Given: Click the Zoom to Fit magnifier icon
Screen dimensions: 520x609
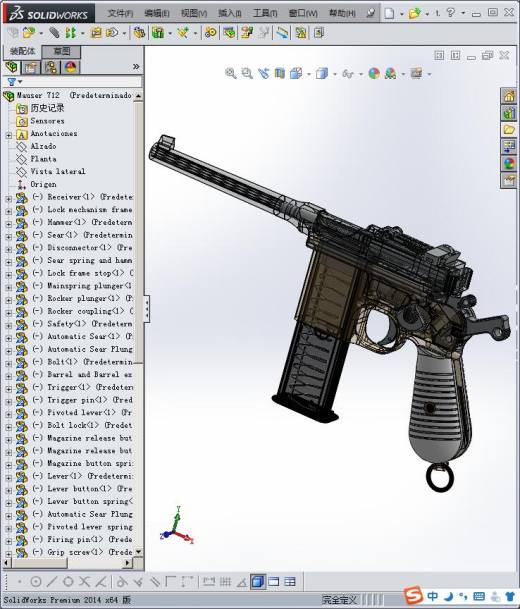Looking at the screenshot, I should [x=230, y=73].
